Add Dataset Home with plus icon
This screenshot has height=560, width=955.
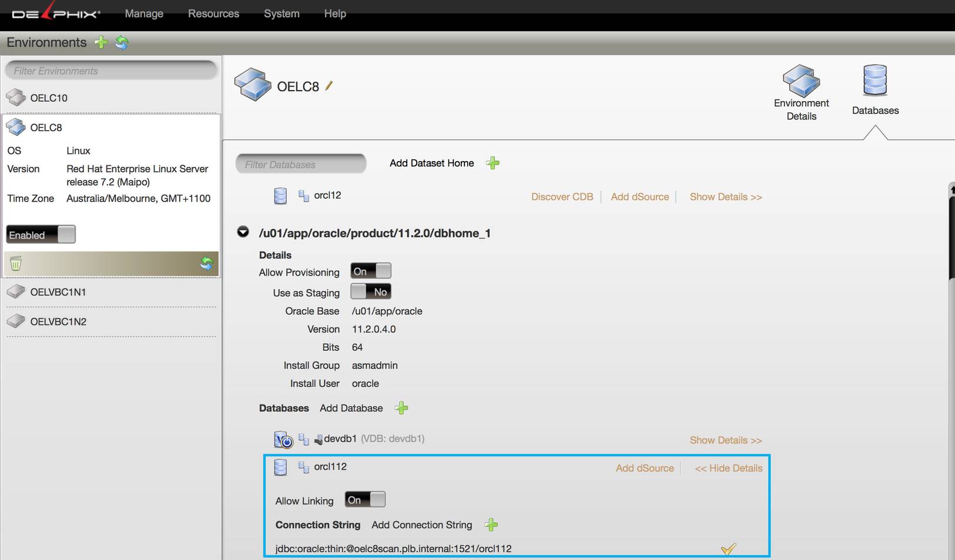coord(493,163)
